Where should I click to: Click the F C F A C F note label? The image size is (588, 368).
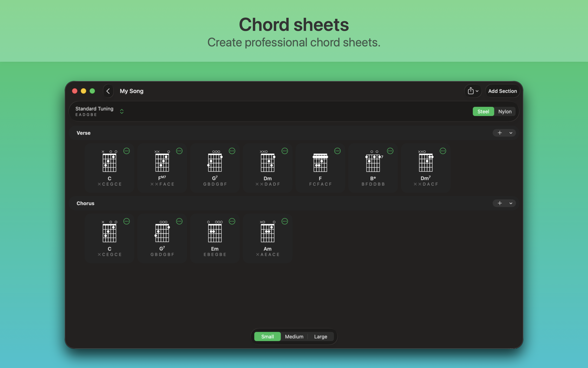(x=320, y=184)
